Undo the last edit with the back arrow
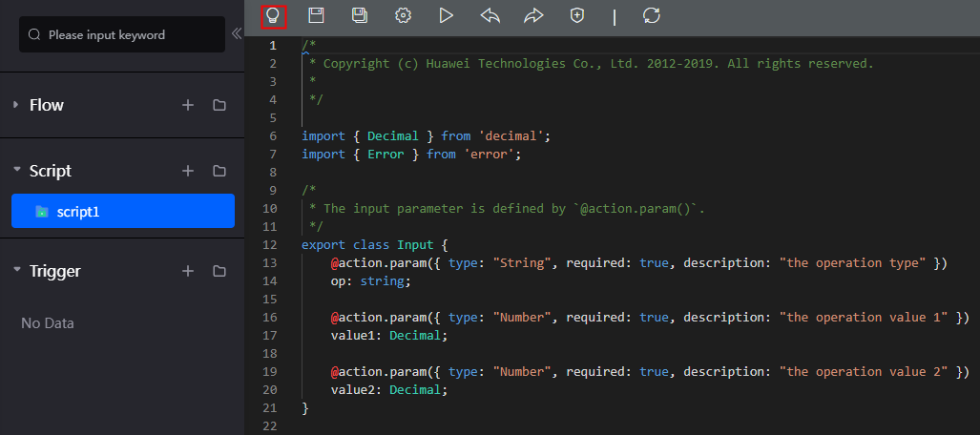The width and height of the screenshot is (980, 435). (x=490, y=16)
